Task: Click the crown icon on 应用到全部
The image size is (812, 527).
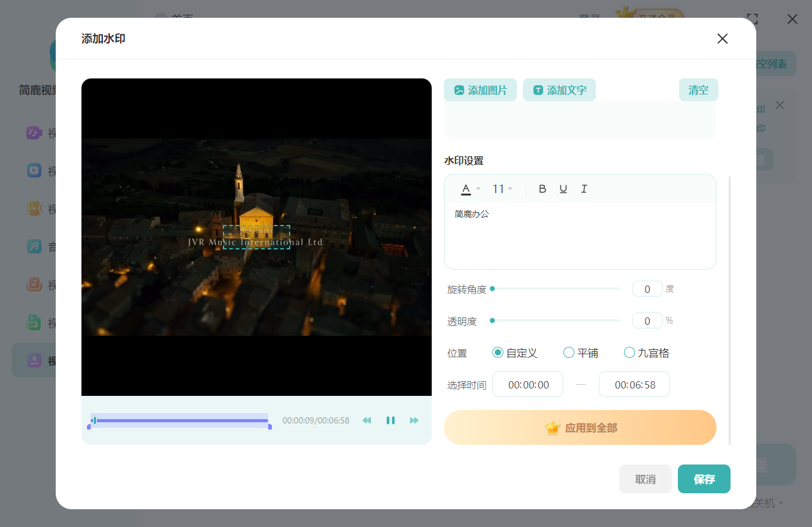Action: pos(553,427)
